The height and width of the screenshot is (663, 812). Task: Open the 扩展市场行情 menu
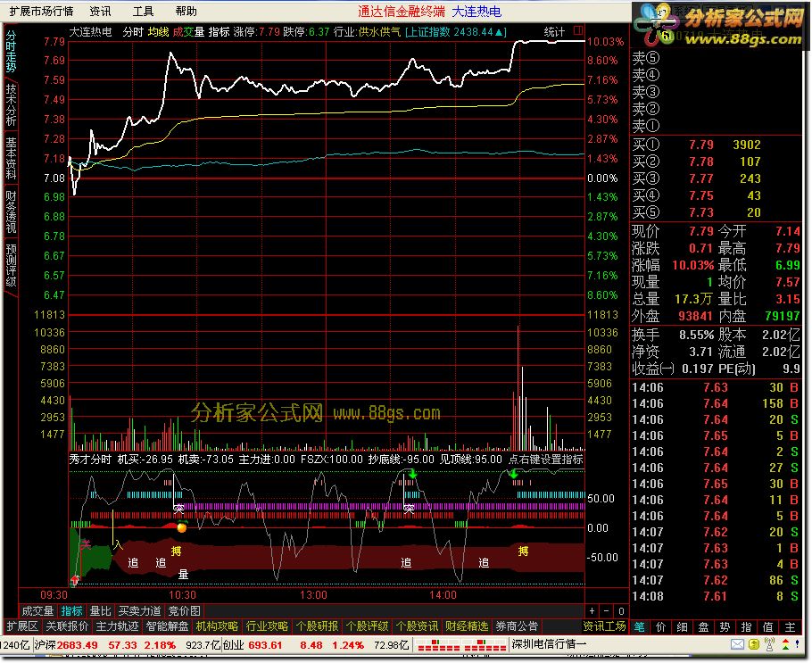tap(41, 11)
